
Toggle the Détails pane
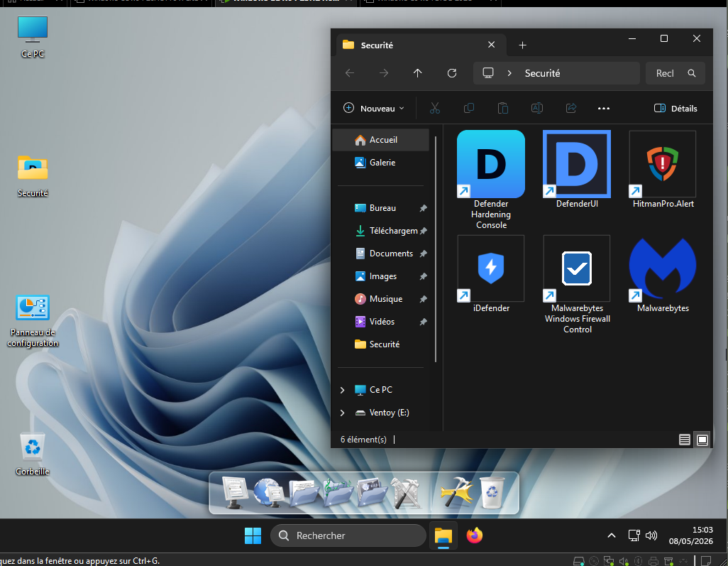(675, 108)
